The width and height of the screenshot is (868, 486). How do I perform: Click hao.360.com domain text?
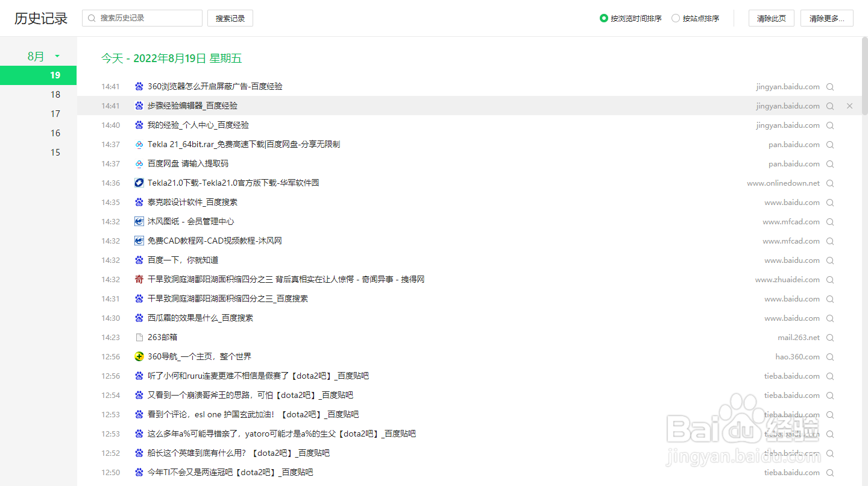[797, 356]
